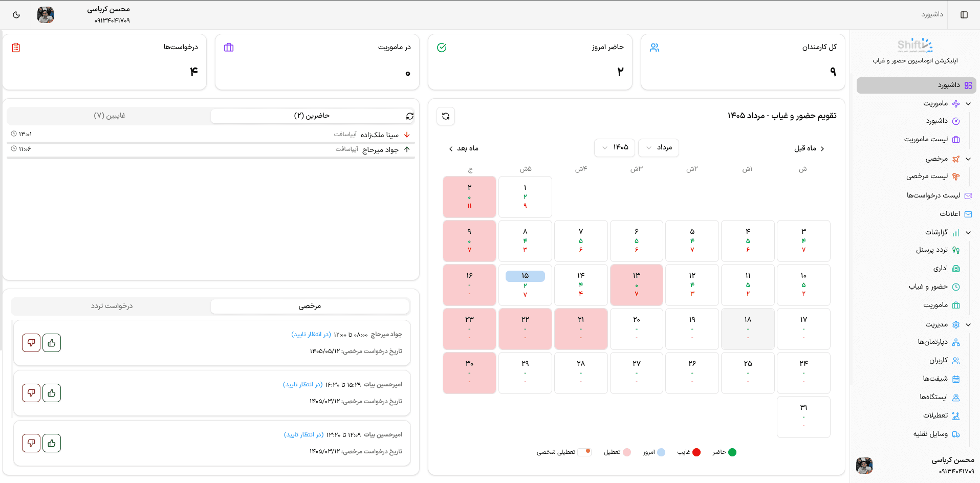Collapse the گزارشات sidebar group
The image size is (980, 483).
968,232
